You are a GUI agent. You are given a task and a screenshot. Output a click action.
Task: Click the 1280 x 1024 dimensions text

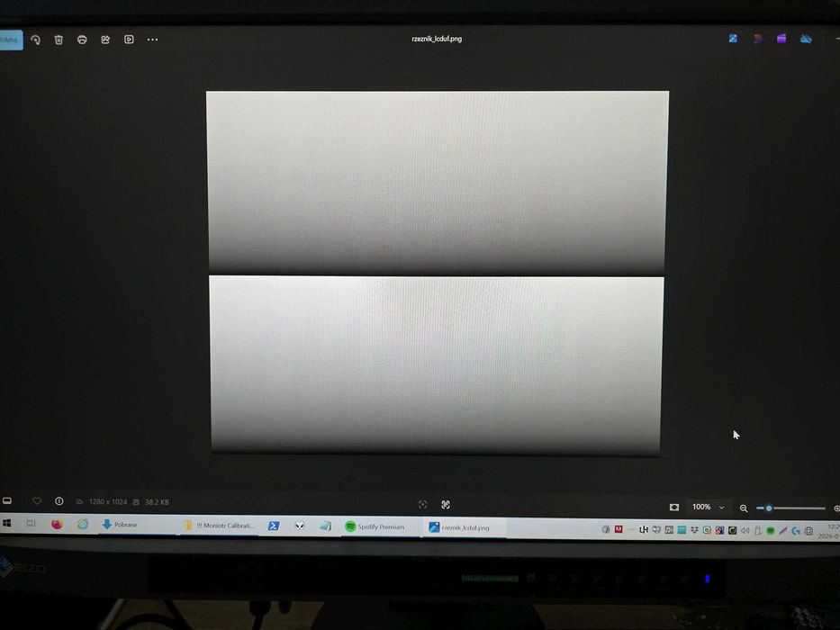108,502
